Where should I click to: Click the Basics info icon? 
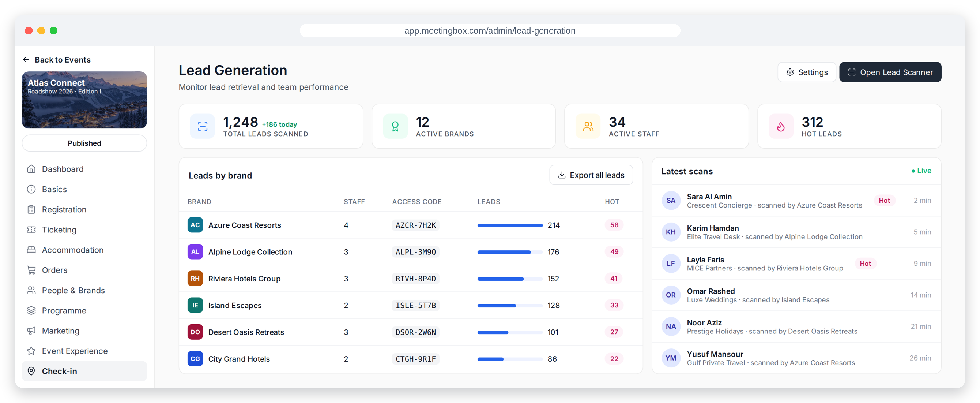coord(31,189)
